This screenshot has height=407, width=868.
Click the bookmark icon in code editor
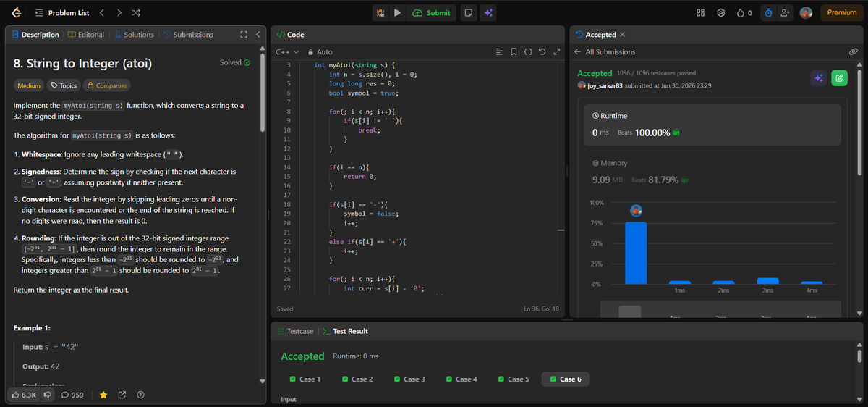(514, 52)
